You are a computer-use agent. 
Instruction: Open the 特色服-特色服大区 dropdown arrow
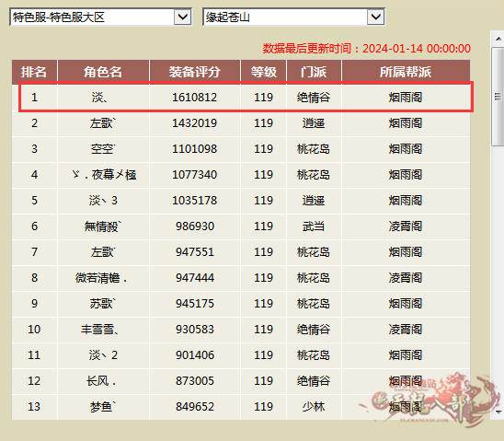[x=183, y=17]
